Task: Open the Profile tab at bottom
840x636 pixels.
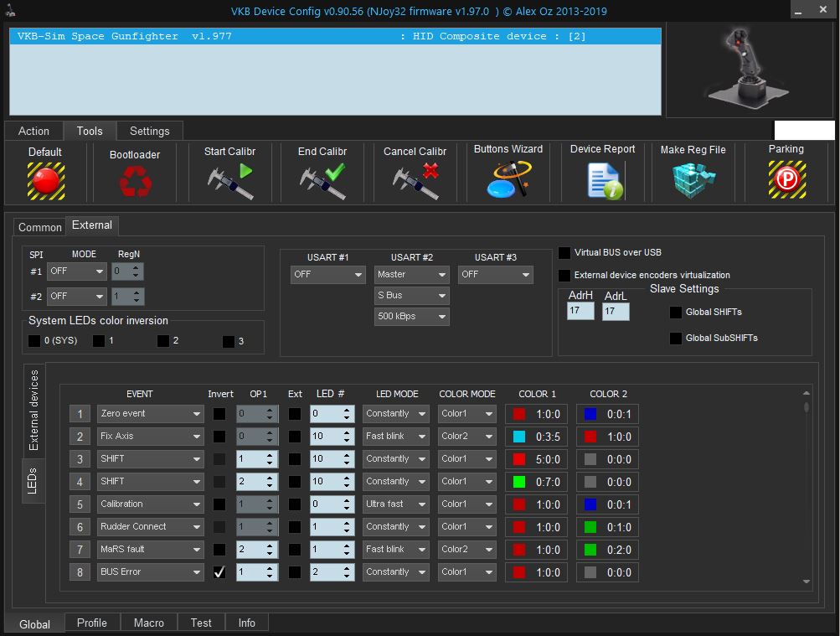Action: coord(92,623)
